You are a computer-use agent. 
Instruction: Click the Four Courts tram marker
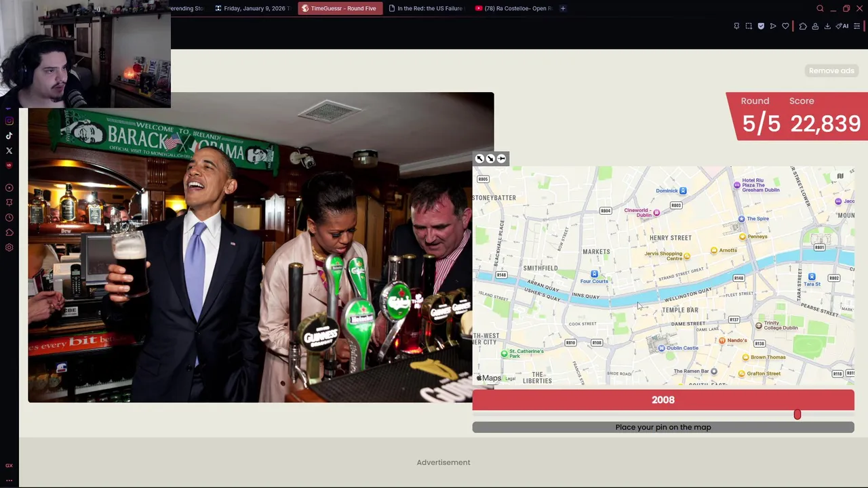594,274
